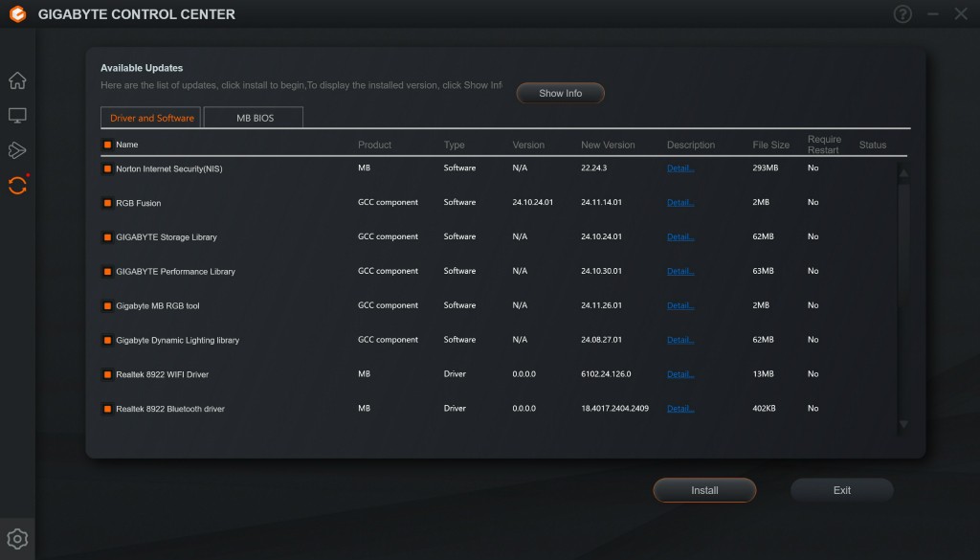Uncheck the Norton Internet Security checkbox
Screen dimensions: 980x560
(107, 168)
